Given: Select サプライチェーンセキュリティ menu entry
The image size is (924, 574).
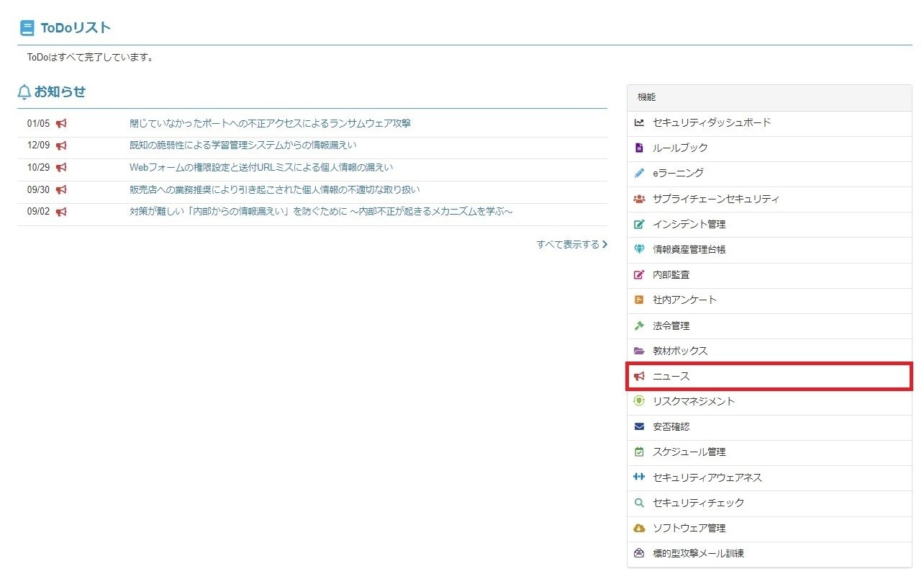Looking at the screenshot, I should 769,199.
